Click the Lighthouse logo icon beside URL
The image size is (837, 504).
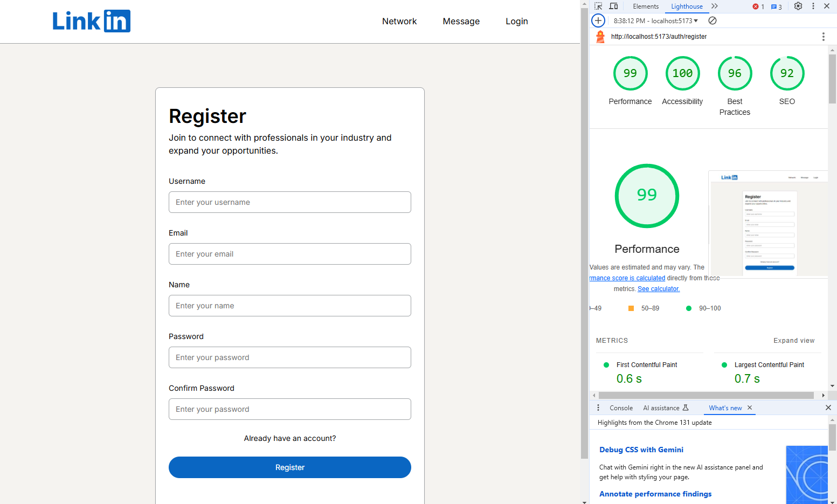(x=600, y=37)
